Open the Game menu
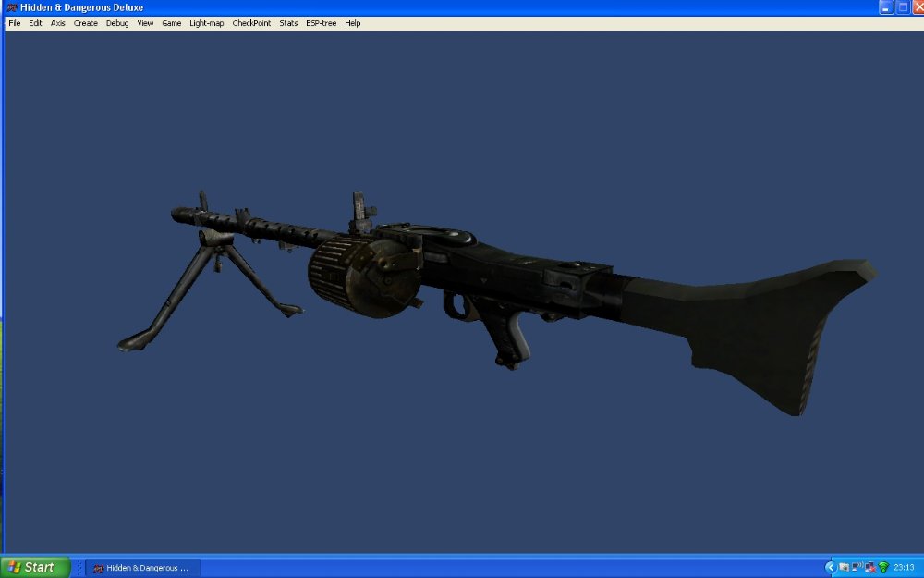Screen dimensions: 924x578 tap(172, 23)
